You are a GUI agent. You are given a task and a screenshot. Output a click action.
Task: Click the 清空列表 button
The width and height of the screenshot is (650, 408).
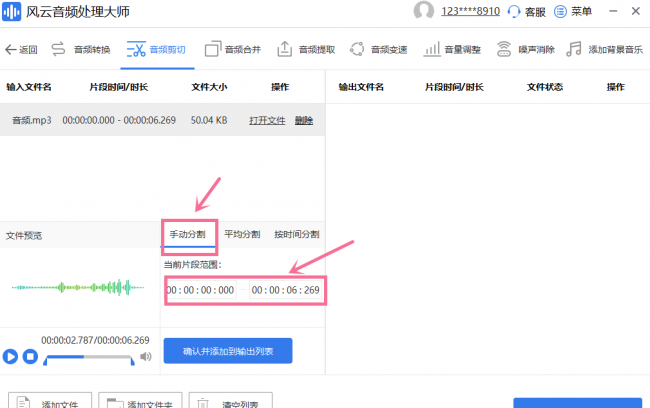(x=230, y=401)
